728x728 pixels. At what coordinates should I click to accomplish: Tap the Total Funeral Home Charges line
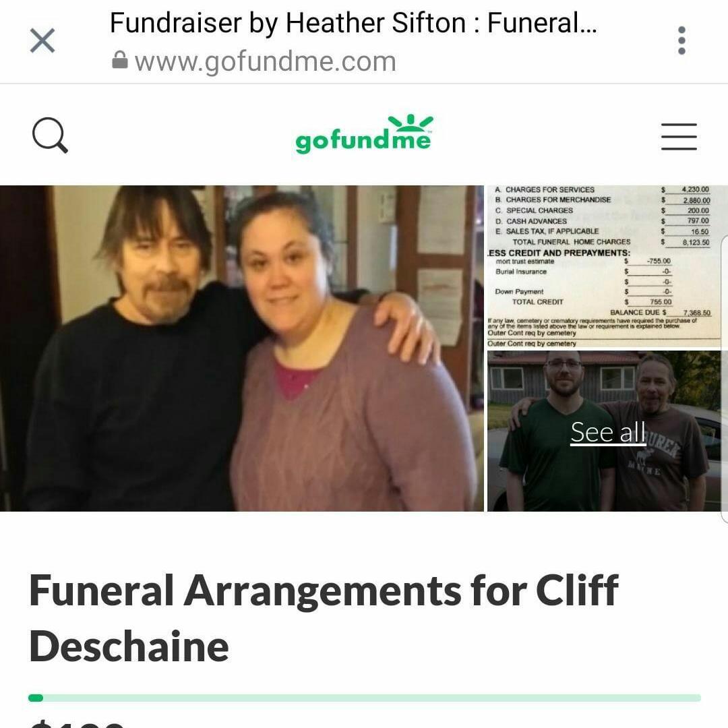611,242
